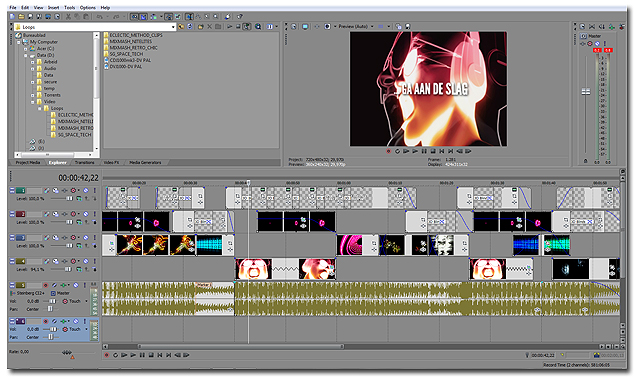
Task: Click the Up One Level icon in Explorer
Action: click(180, 27)
